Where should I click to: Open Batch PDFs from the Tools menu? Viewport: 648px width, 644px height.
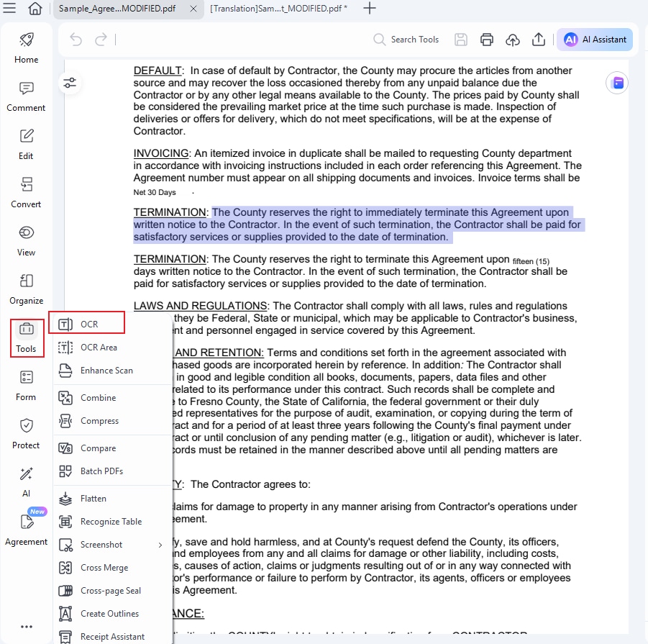(112, 471)
